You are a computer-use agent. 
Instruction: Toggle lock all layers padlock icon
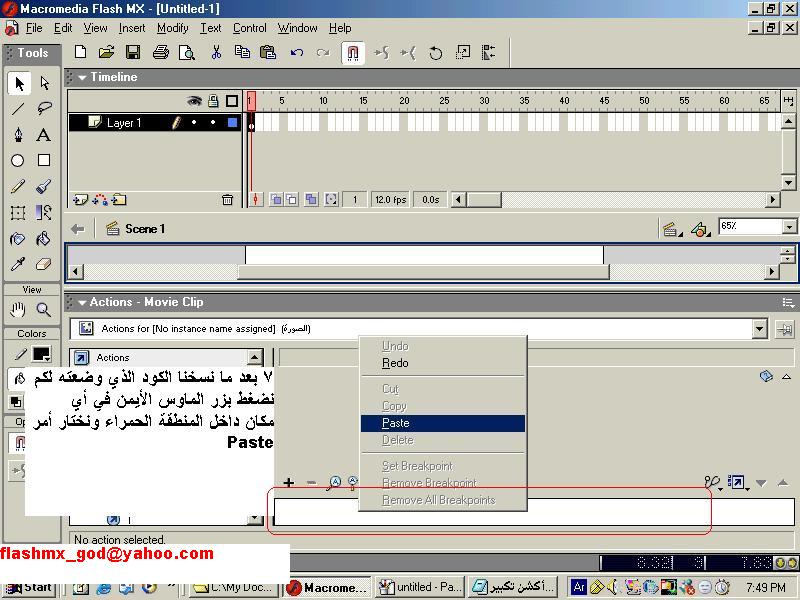[x=213, y=101]
